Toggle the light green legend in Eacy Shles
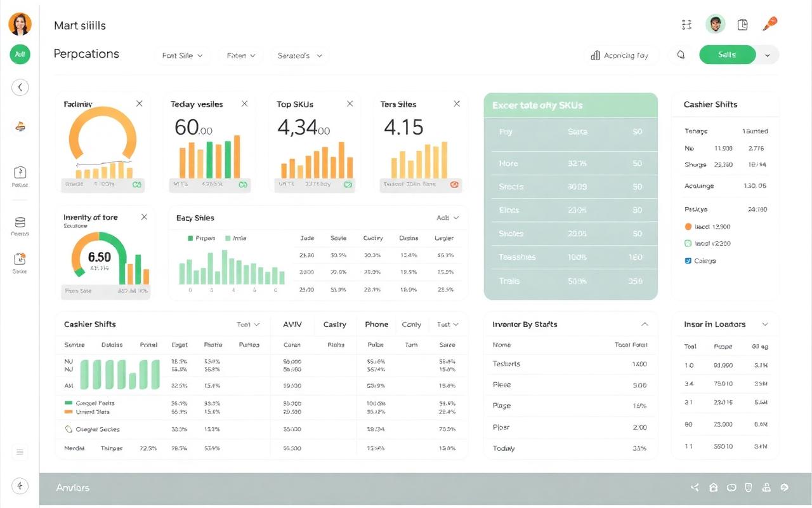The image size is (812, 508). pyautogui.click(x=228, y=238)
